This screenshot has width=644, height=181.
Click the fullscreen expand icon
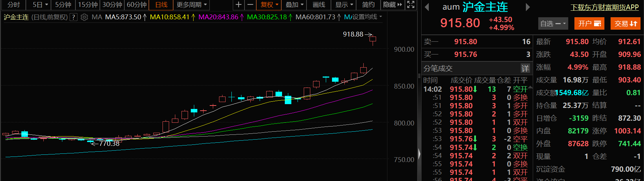pyautogui.click(x=411, y=5)
